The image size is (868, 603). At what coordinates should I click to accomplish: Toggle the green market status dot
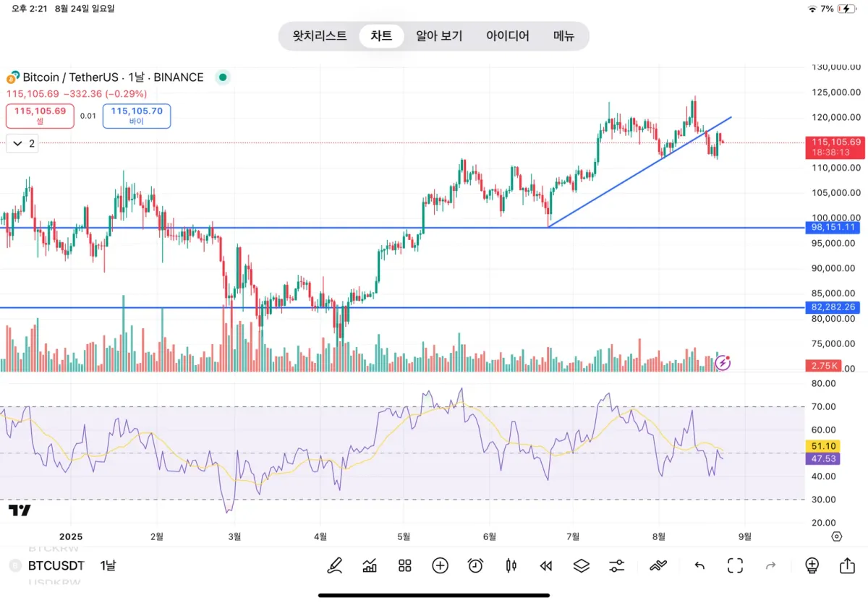tap(223, 77)
